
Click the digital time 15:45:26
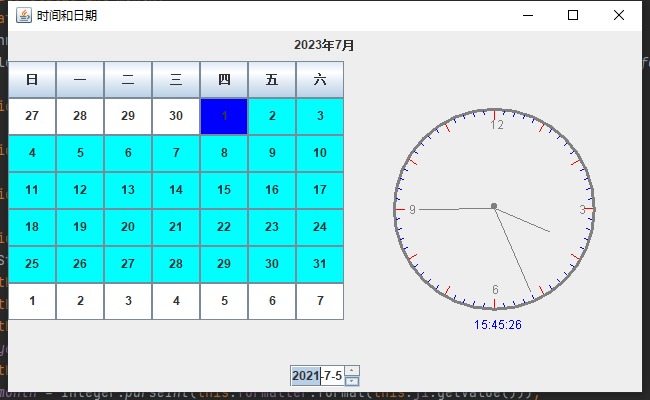[x=497, y=325]
